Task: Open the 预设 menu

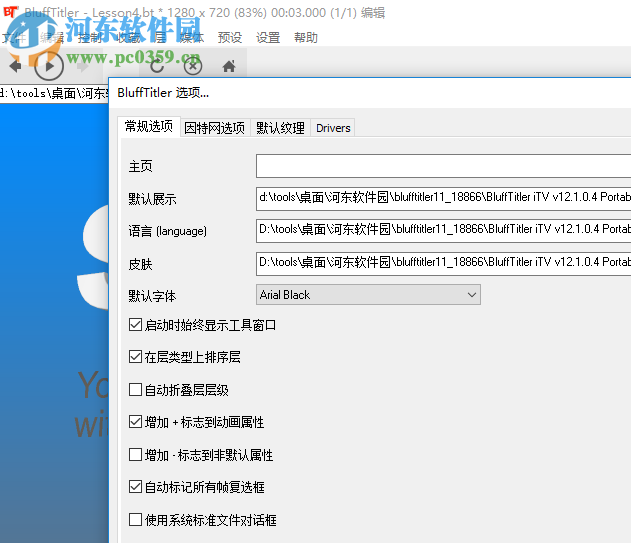Action: pyautogui.click(x=230, y=38)
